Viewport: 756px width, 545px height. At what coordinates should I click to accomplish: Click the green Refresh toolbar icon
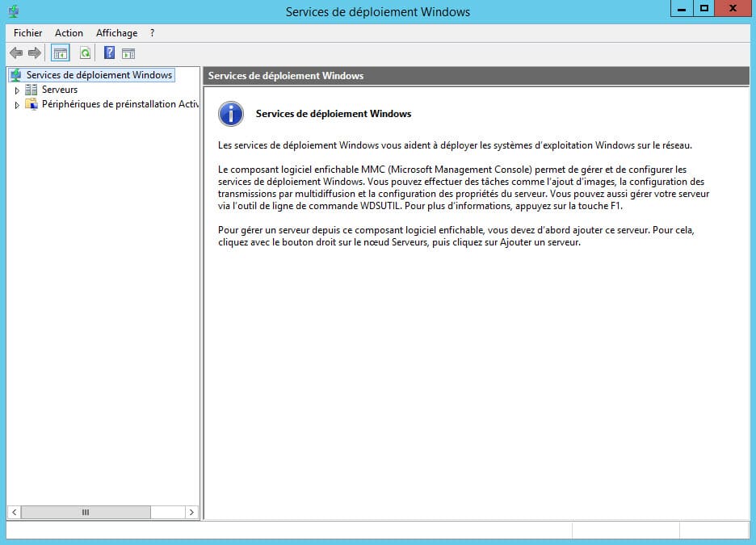[86, 53]
